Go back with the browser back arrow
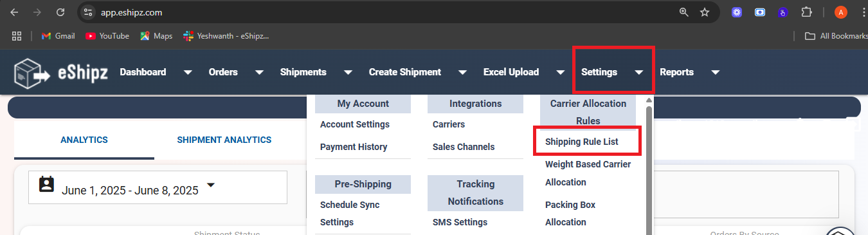This screenshot has height=235, width=868. coord(14,12)
